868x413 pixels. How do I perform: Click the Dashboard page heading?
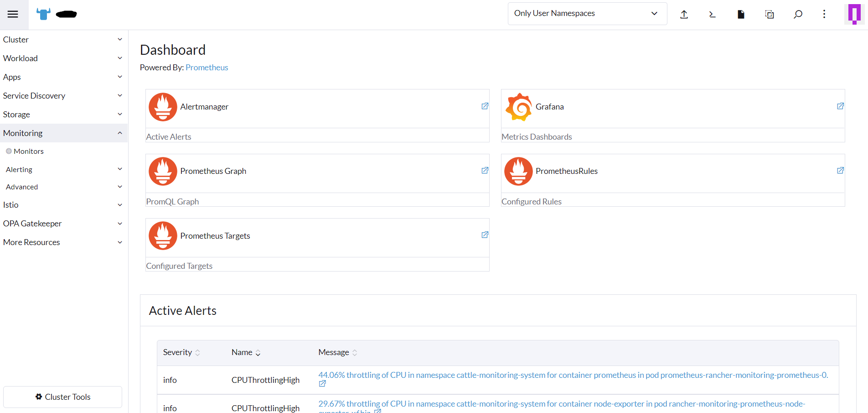point(173,50)
